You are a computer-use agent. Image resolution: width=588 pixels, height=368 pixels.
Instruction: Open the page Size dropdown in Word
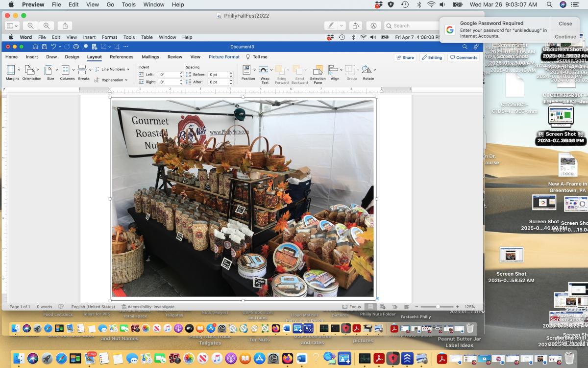(x=50, y=73)
